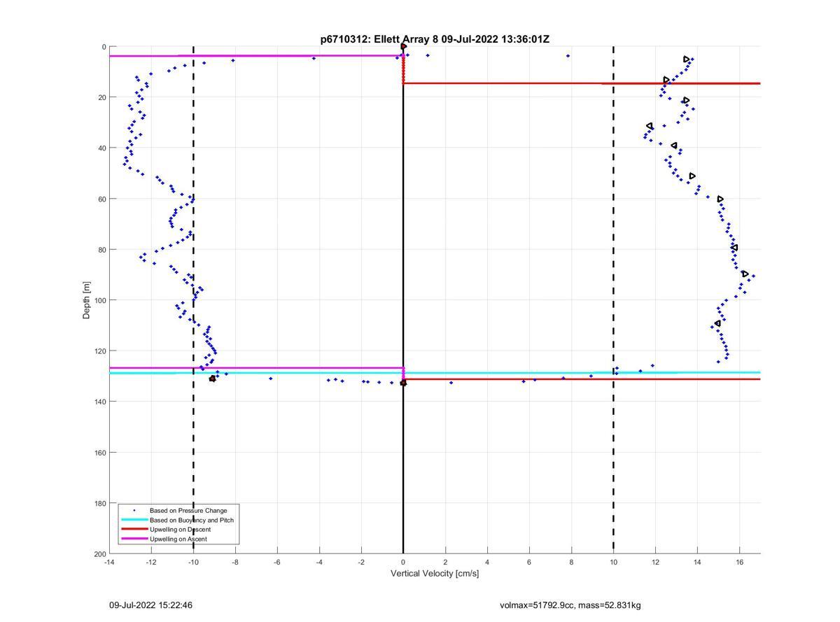
Task: Click the x-axis tick label 16
Action: point(739,562)
